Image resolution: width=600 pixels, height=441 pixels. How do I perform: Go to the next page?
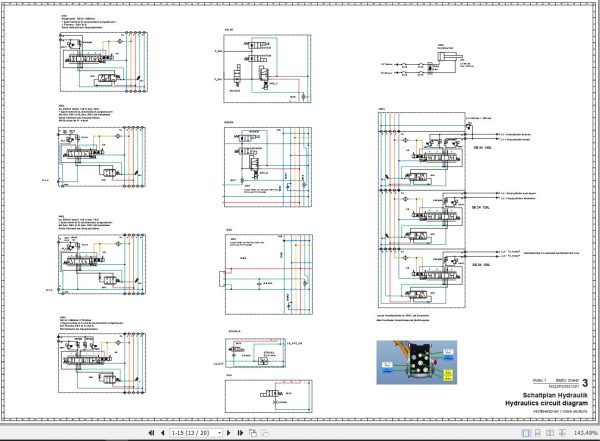pos(229,433)
